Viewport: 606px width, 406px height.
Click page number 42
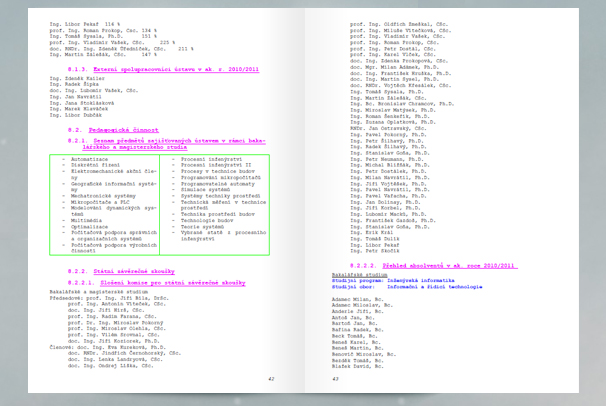coord(270,379)
